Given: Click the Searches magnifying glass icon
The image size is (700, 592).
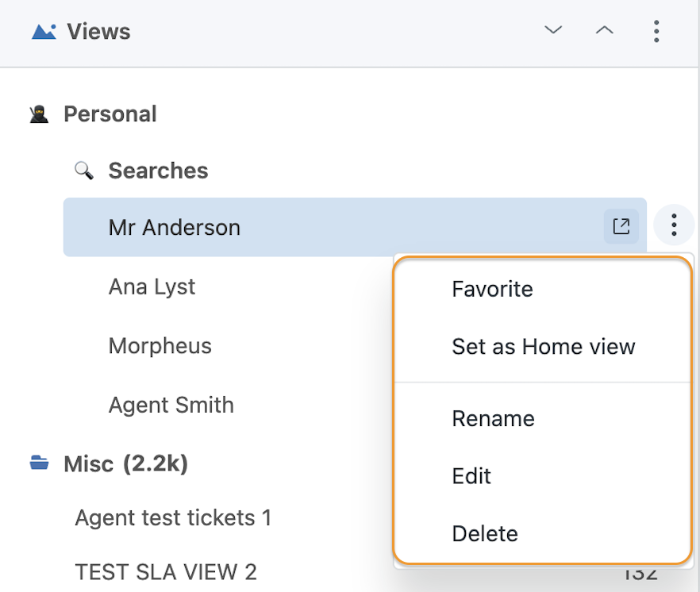Looking at the screenshot, I should point(84,171).
